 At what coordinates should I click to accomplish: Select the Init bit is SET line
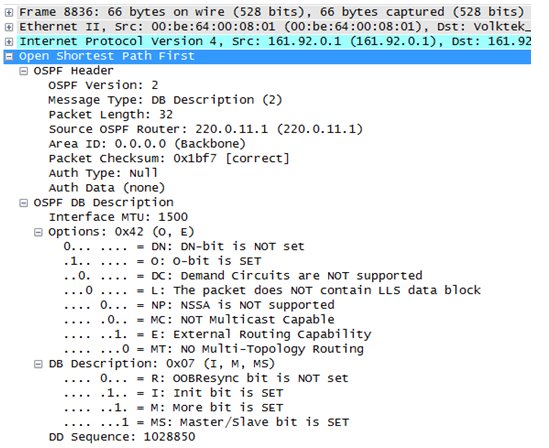coord(173,393)
